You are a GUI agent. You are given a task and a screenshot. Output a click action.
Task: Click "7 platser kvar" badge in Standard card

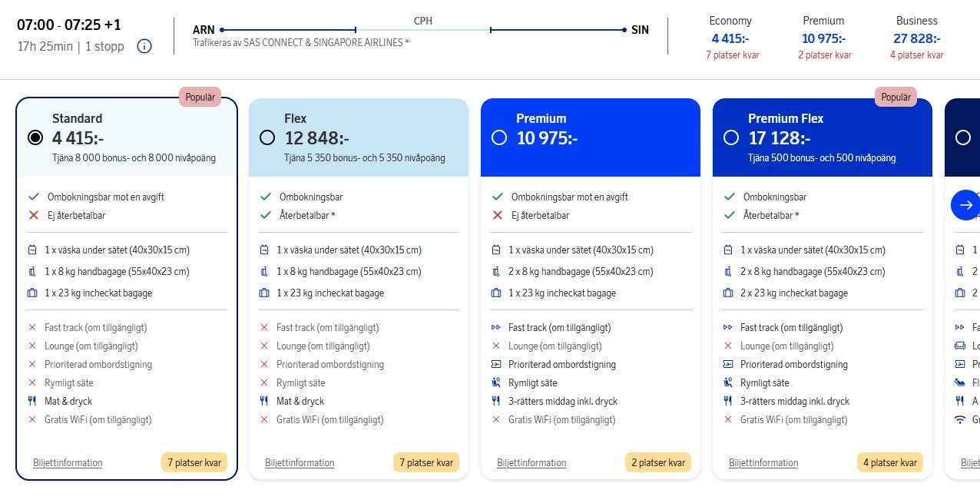tap(194, 462)
